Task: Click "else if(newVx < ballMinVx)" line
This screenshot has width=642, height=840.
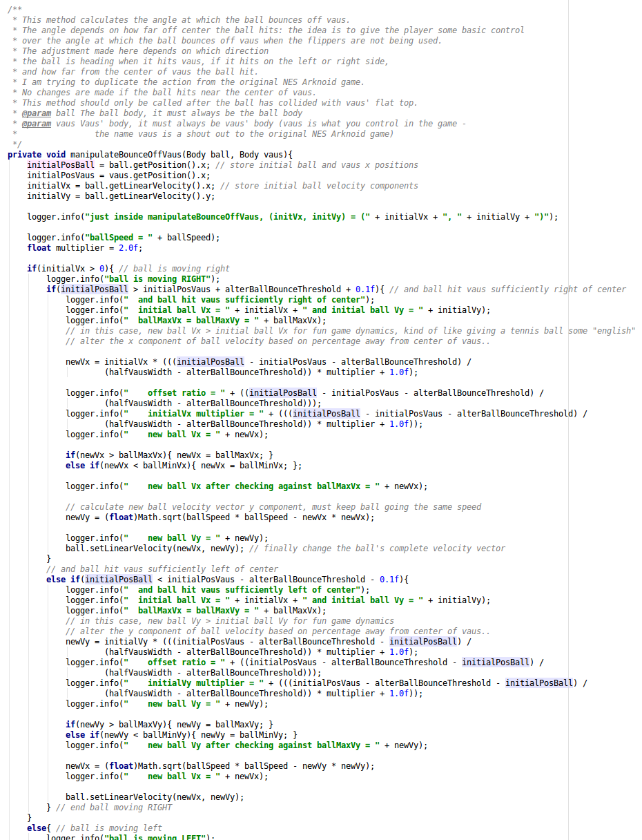Action: click(x=184, y=466)
